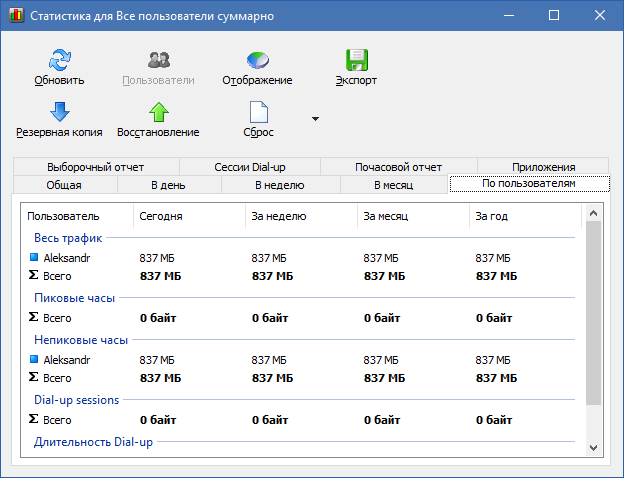Click the Экспорт floppy disk icon
Screen dimensions: 624x478
click(357, 60)
